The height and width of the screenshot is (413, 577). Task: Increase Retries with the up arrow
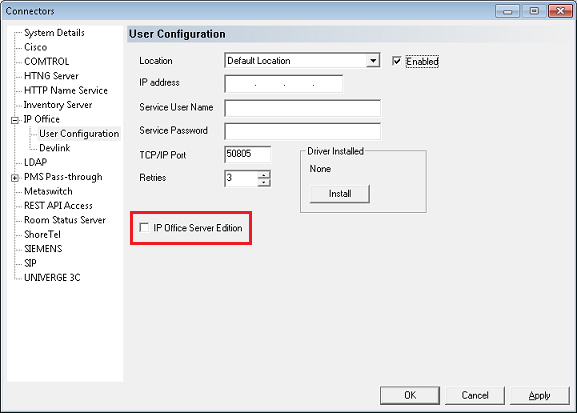pyautogui.click(x=264, y=174)
